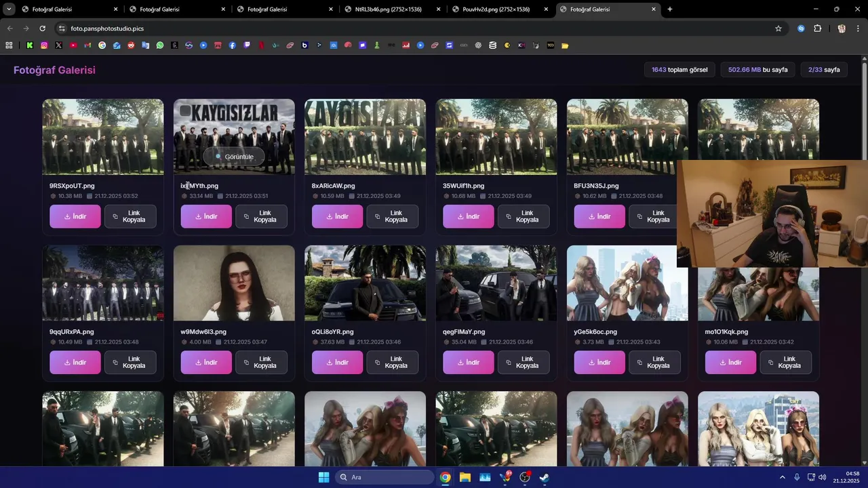Open the Facebook bookmark
Screen dimensions: 868x488
click(x=232, y=45)
